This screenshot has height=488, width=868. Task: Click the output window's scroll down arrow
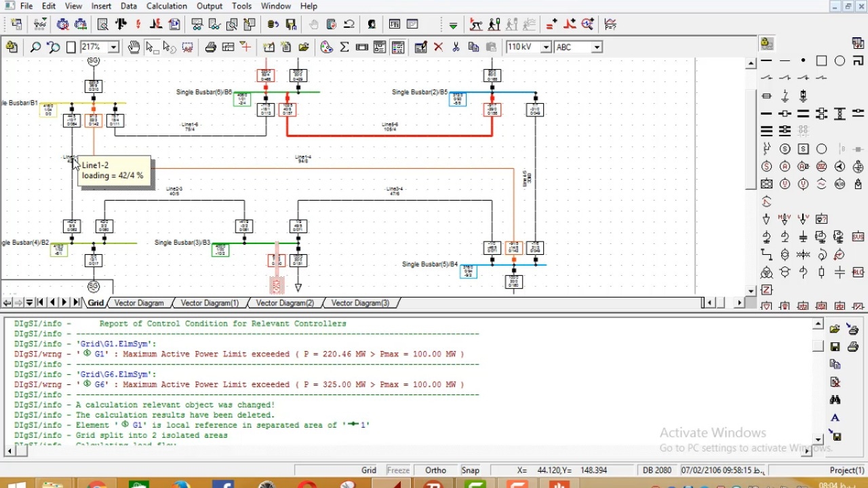point(818,439)
